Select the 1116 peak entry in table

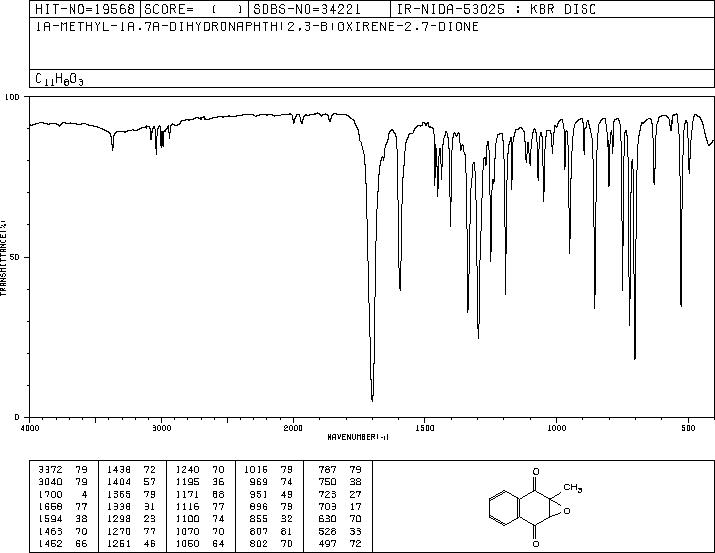pos(200,506)
